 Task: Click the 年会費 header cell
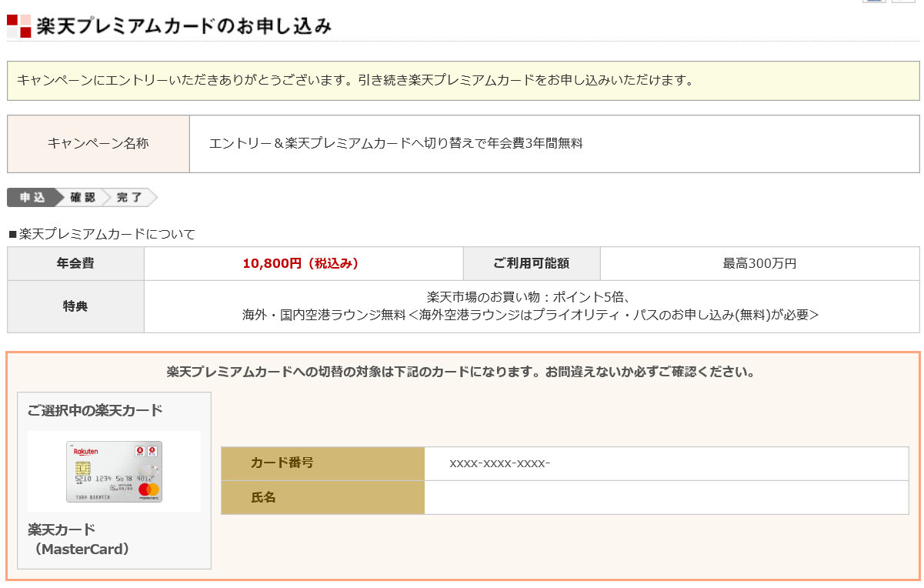(75, 263)
